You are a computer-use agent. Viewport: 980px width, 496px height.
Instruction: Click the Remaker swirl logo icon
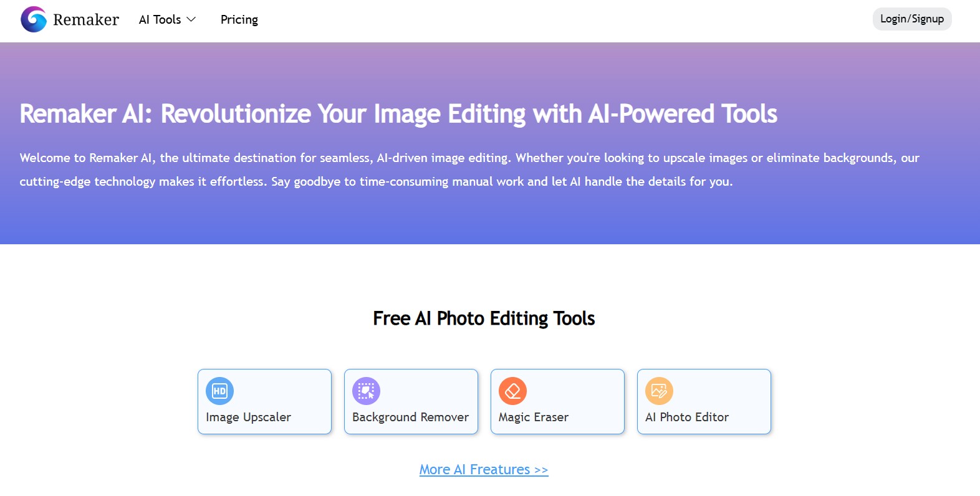[x=34, y=19]
